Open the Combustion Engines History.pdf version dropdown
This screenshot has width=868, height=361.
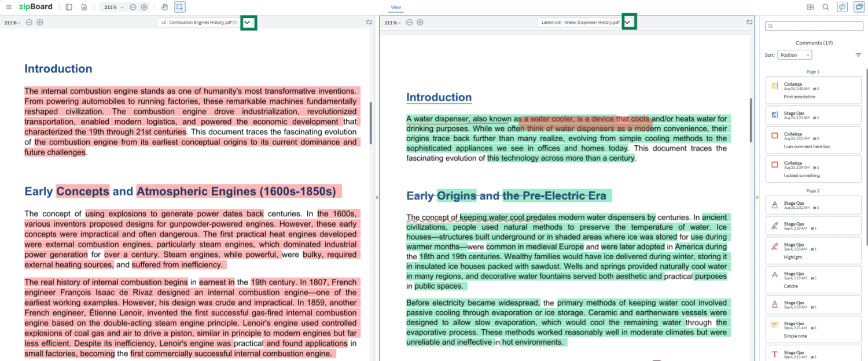coord(248,23)
